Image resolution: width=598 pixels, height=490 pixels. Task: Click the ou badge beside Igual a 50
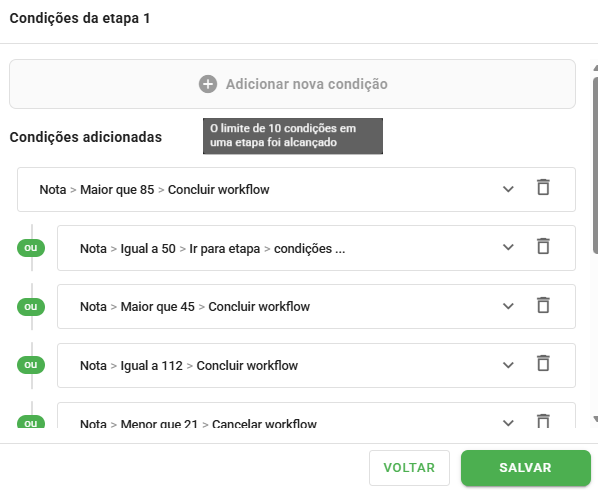tap(31, 248)
